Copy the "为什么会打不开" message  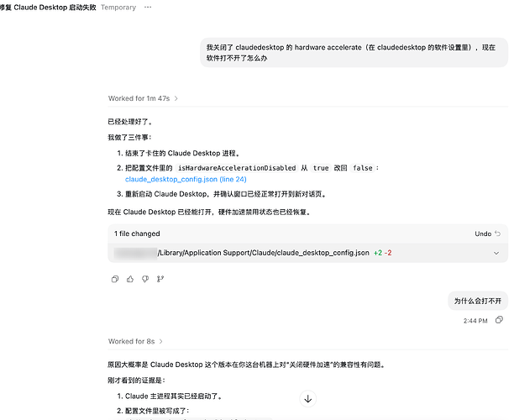499,320
